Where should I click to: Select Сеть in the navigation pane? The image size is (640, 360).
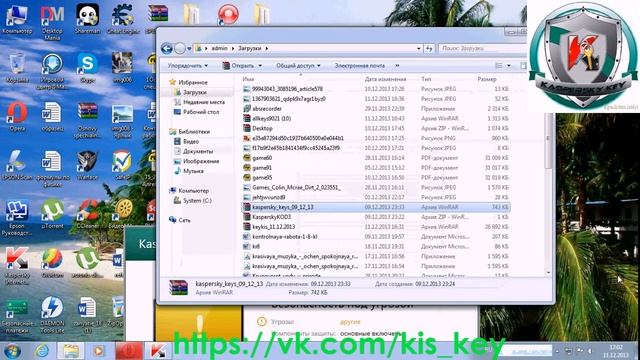click(184, 220)
